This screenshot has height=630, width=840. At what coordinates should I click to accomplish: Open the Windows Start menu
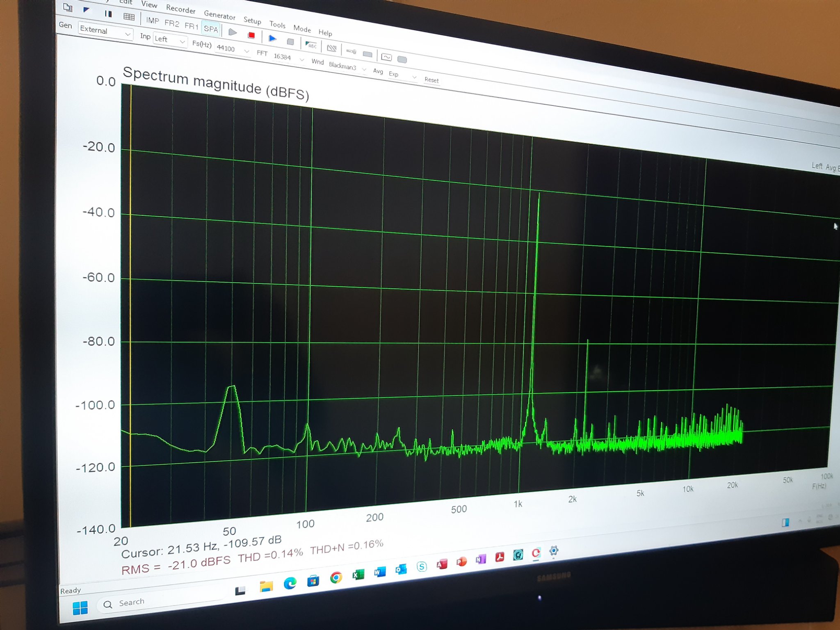point(80,607)
